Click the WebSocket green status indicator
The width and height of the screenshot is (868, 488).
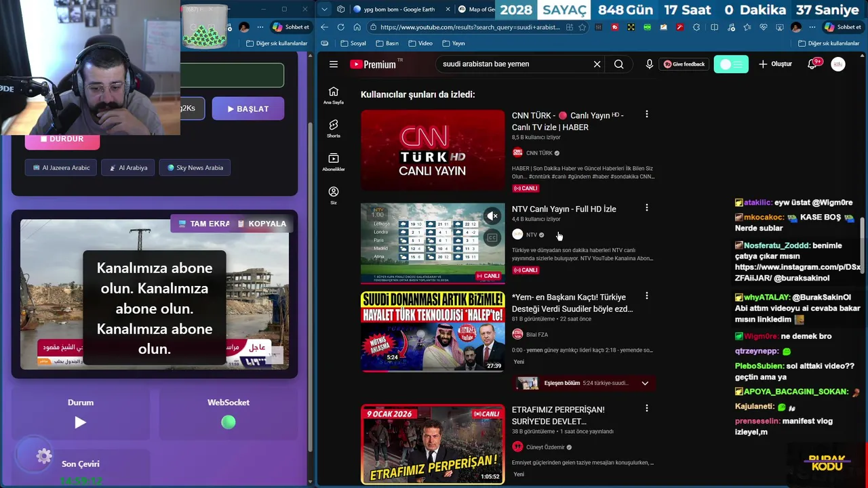click(x=229, y=422)
